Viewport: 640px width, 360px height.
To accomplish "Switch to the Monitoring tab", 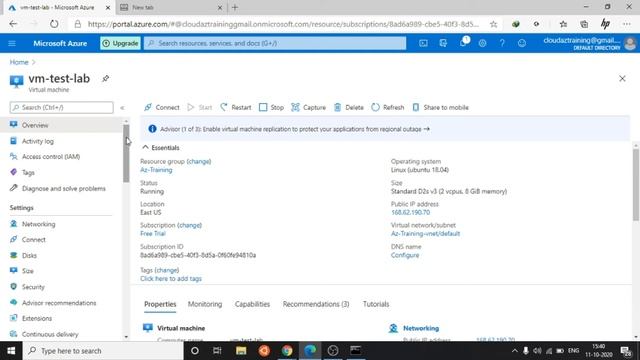I will [x=205, y=304].
